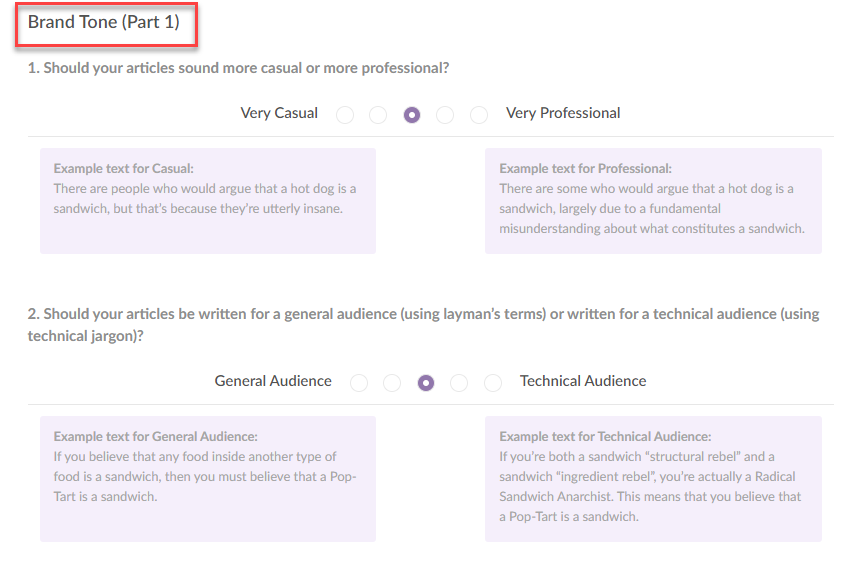This screenshot has width=848, height=568.
Task: Click question 1 about casual or professional
Action: [x=238, y=68]
